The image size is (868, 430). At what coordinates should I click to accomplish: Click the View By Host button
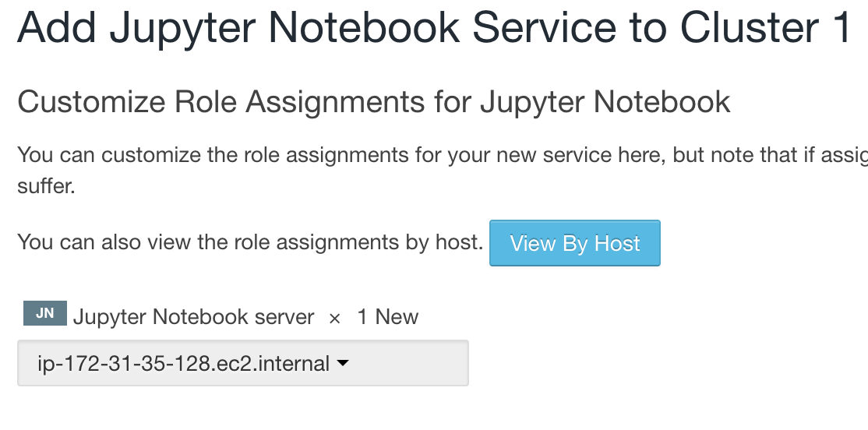(574, 244)
